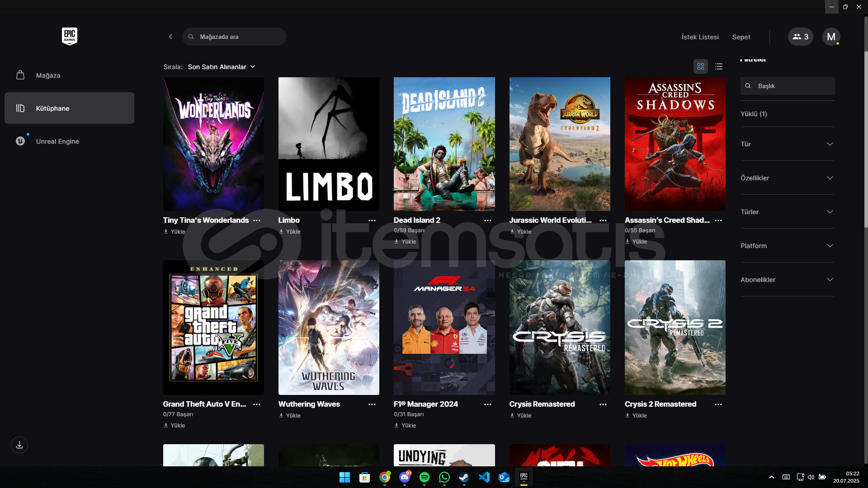Click Yükle under Grand Theft Auto V

click(175, 426)
